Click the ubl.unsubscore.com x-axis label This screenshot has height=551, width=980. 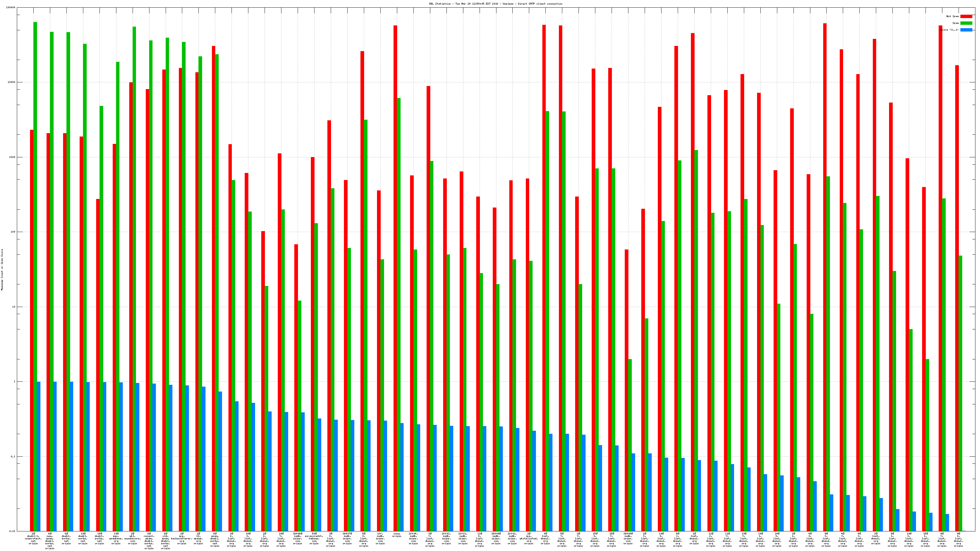click(x=132, y=538)
